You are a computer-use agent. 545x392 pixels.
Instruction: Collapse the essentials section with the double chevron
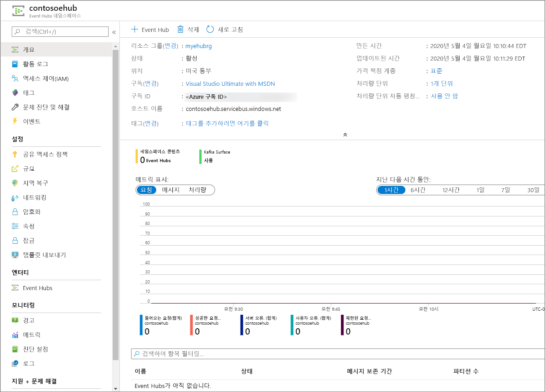tap(345, 135)
